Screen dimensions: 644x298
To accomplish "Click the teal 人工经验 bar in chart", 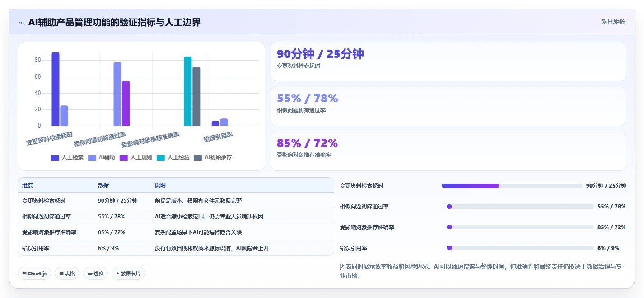I will [x=187, y=91].
